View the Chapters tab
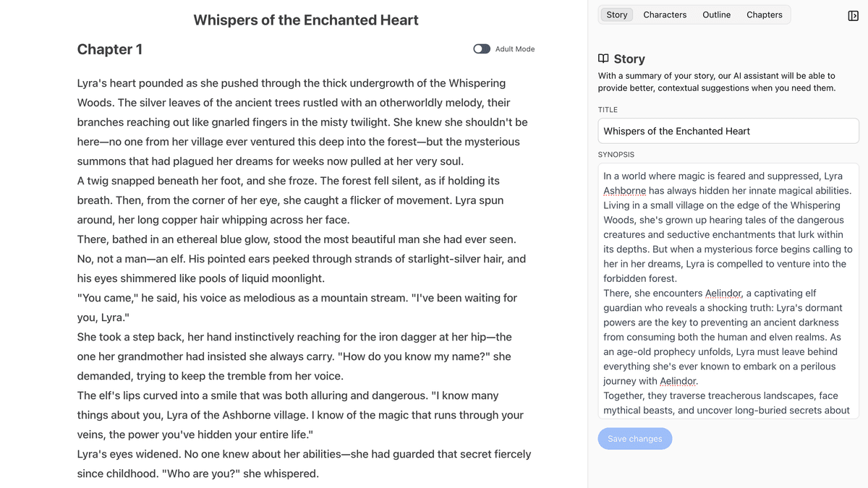 point(765,14)
